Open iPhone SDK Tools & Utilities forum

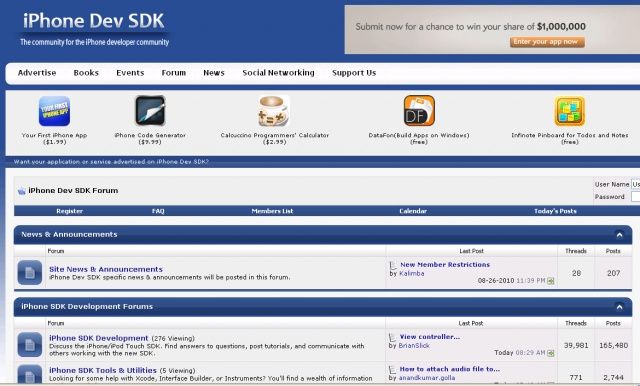102,370
